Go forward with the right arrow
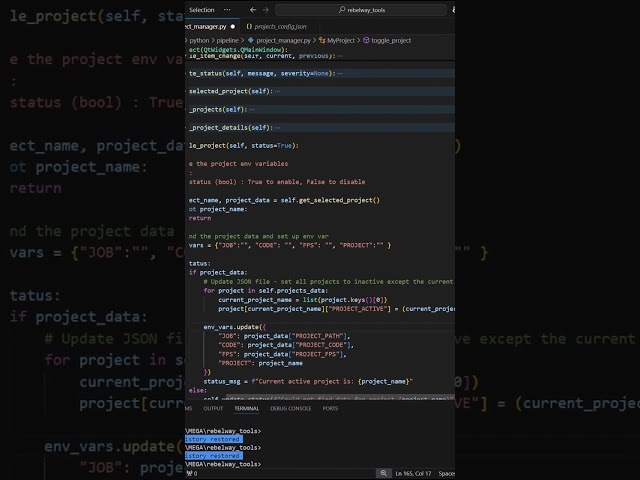 266,10
